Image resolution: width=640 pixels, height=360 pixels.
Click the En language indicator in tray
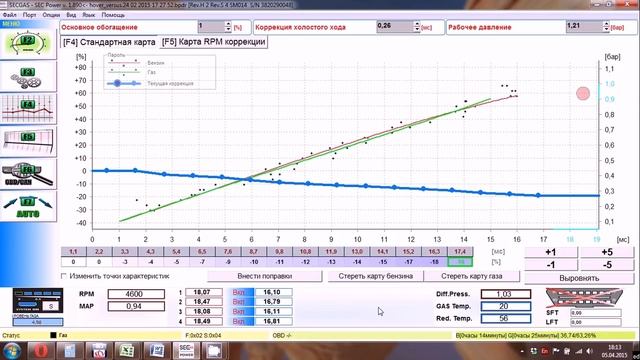tap(544, 351)
